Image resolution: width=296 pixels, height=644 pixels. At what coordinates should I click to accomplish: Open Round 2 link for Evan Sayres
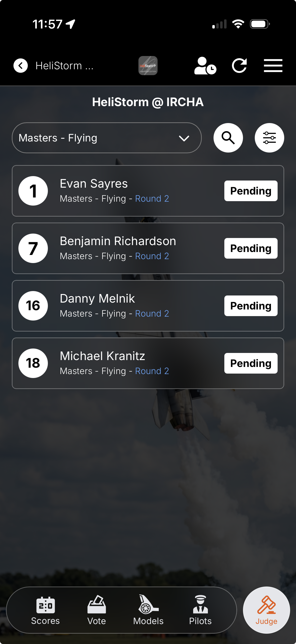pyautogui.click(x=152, y=198)
